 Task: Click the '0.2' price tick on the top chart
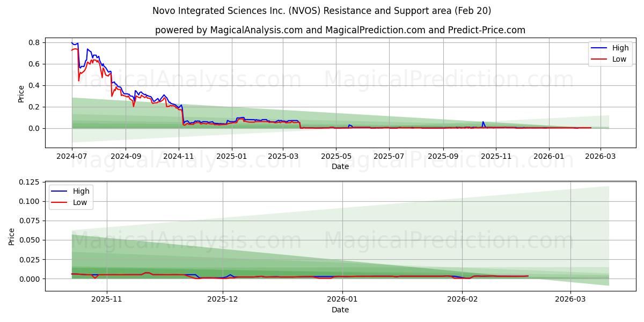pyautogui.click(x=35, y=107)
